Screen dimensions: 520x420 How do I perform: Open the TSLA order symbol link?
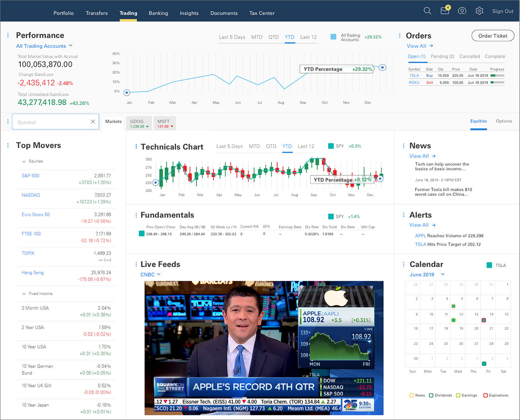tap(414, 76)
